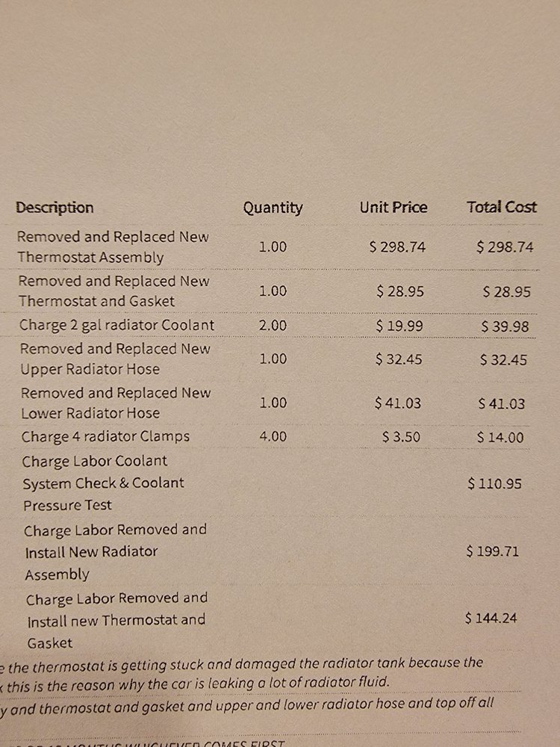
Task: Select the Upper Radiator Hose item
Action: click(115, 359)
